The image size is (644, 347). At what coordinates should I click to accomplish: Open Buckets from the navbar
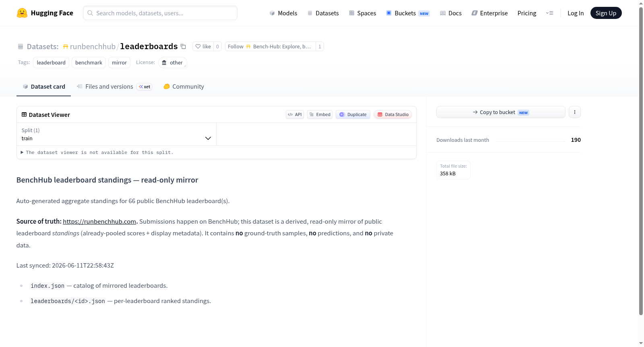point(408,13)
